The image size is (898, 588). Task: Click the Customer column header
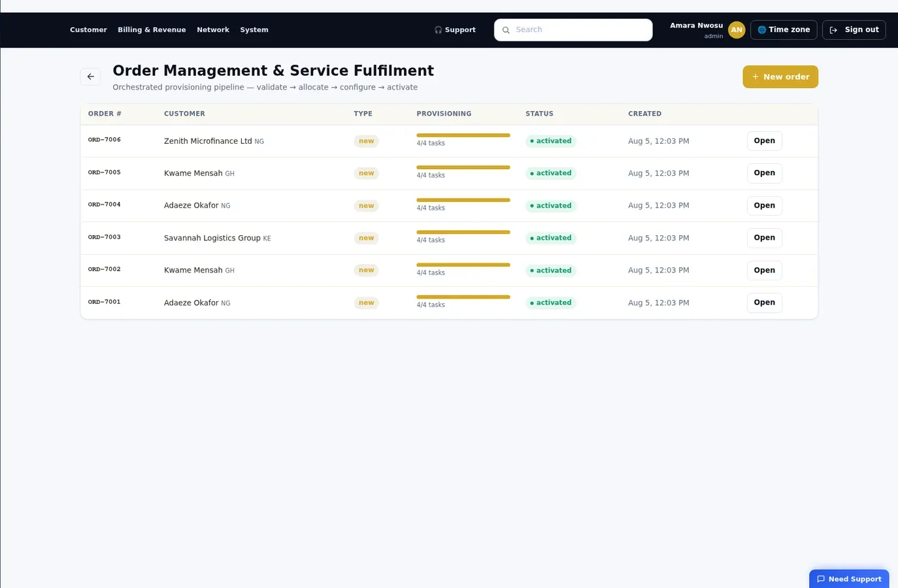[184, 114]
